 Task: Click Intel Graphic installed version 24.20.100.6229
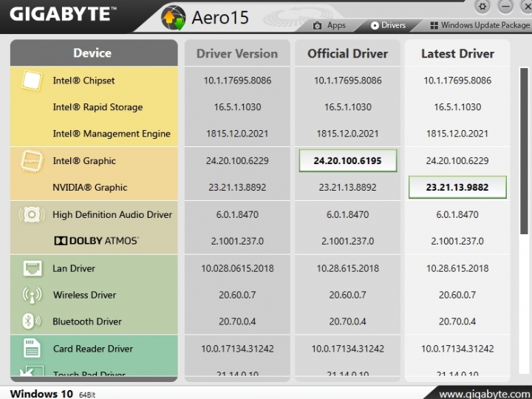(x=237, y=160)
